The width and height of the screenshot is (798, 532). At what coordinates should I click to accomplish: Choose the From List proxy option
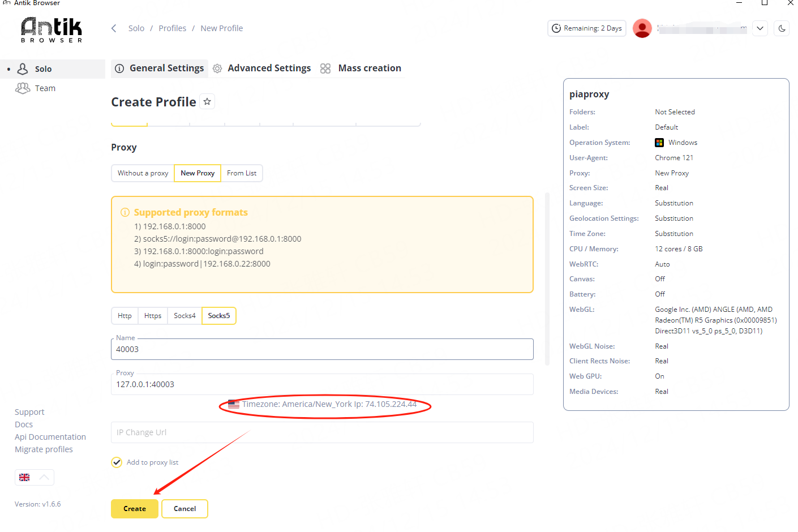242,173
